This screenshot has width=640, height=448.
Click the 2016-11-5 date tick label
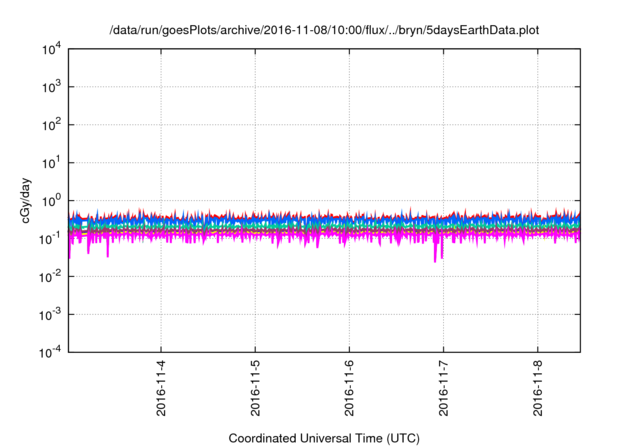[255, 388]
